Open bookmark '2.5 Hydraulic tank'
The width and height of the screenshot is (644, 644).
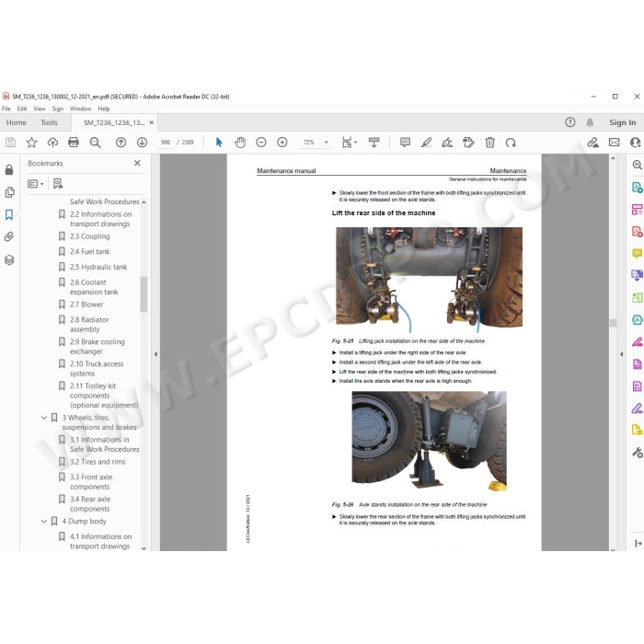pyautogui.click(x=98, y=267)
